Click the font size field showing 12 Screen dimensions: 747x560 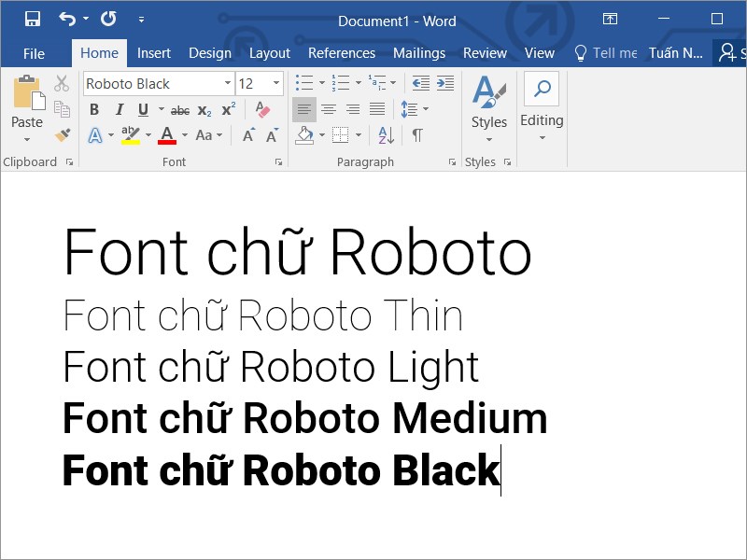(253, 84)
